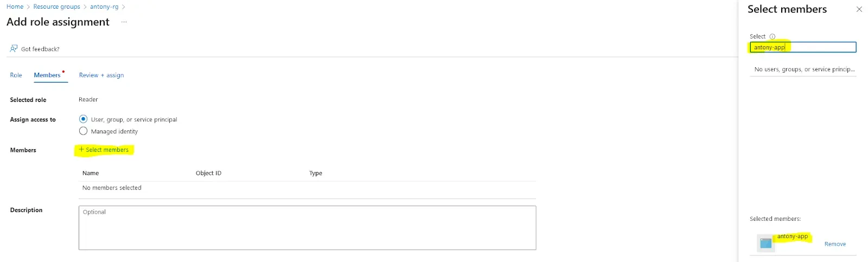
Task: Click the Select members link
Action: (104, 150)
